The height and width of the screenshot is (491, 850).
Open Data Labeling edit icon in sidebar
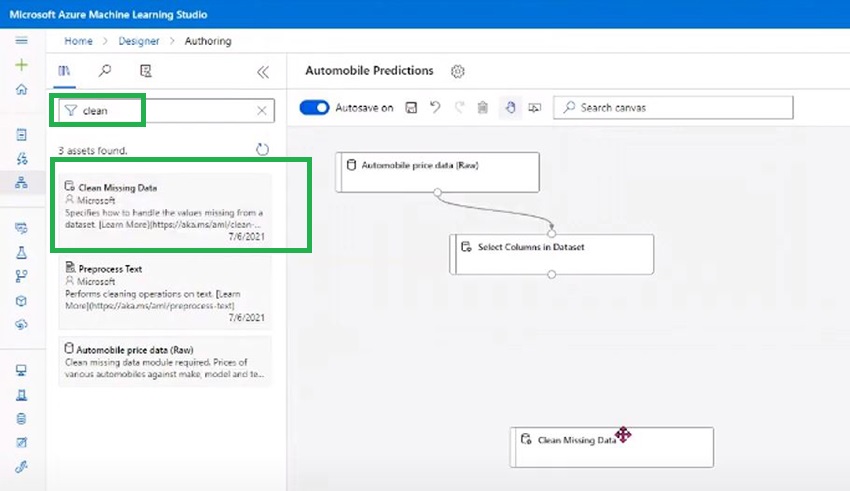tap(21, 442)
